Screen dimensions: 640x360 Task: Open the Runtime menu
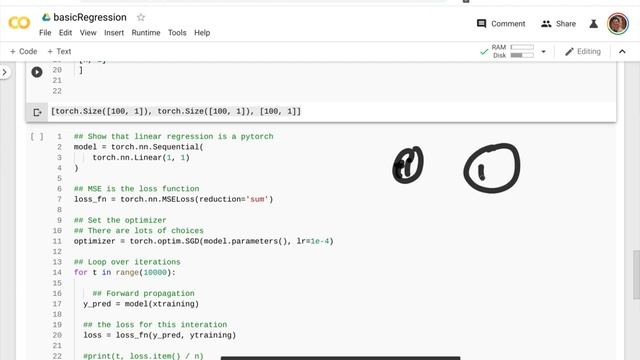tap(146, 33)
